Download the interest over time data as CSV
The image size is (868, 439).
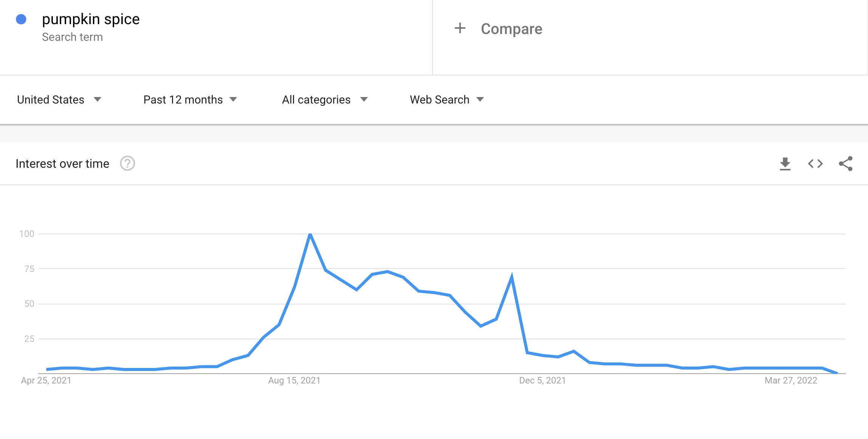click(x=785, y=163)
